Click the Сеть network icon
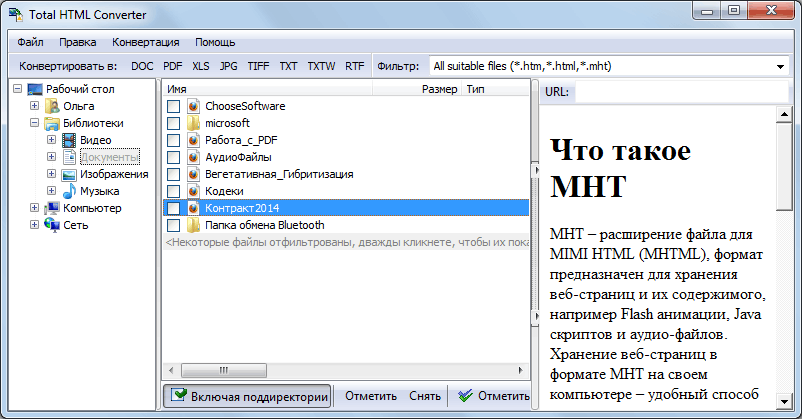 [x=52, y=225]
